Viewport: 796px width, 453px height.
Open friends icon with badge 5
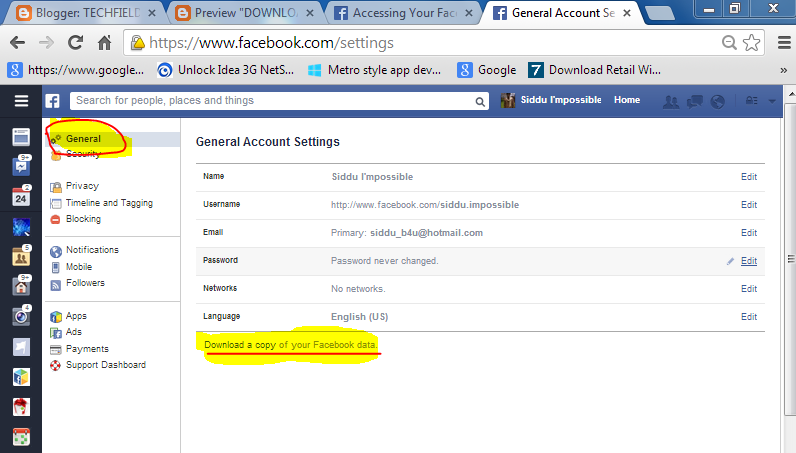pos(21,256)
